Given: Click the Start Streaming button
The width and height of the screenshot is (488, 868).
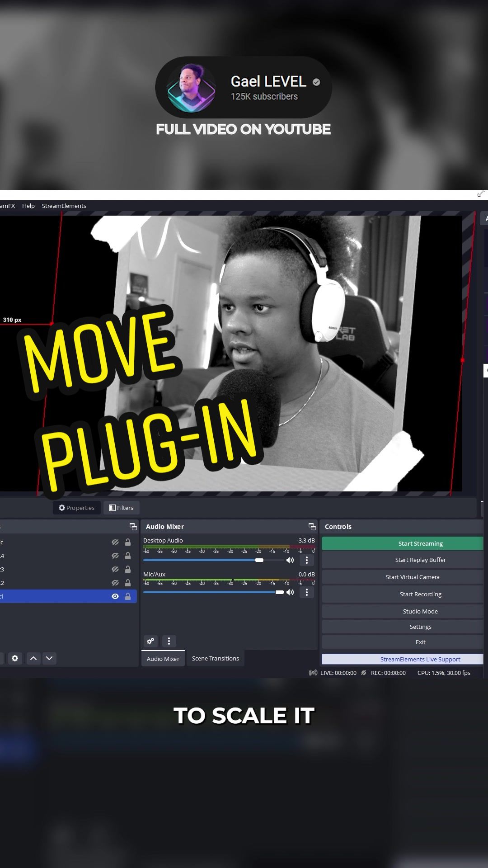Looking at the screenshot, I should pos(403,543).
